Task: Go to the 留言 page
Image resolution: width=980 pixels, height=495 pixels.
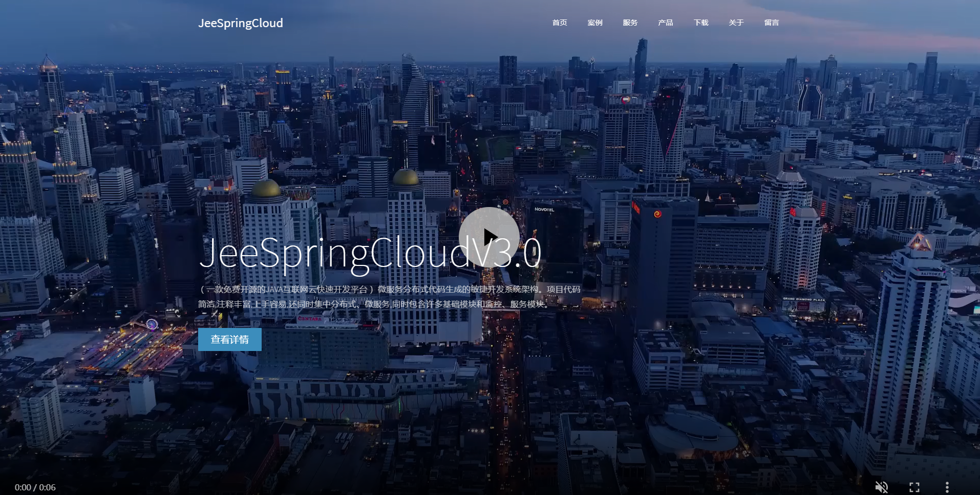Action: (771, 23)
